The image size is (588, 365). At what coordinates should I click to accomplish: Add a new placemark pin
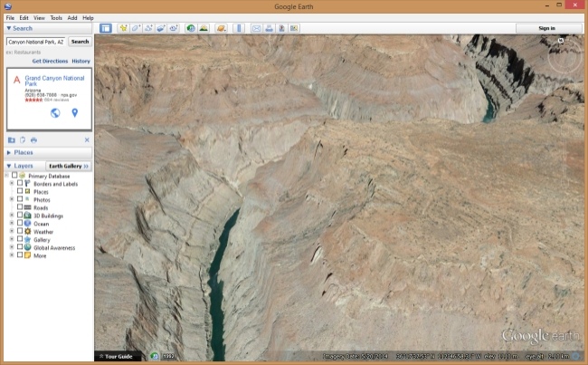[123, 28]
